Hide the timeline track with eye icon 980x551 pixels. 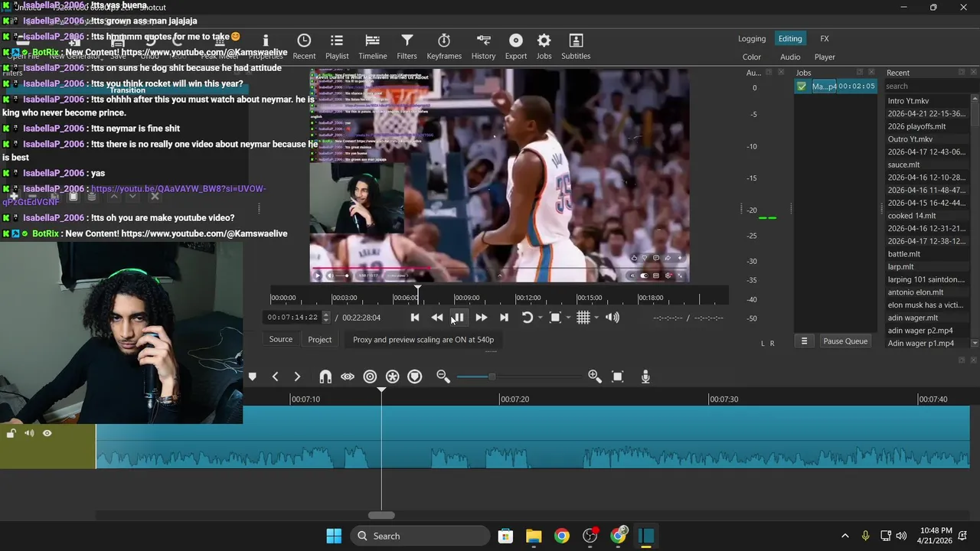coord(47,433)
